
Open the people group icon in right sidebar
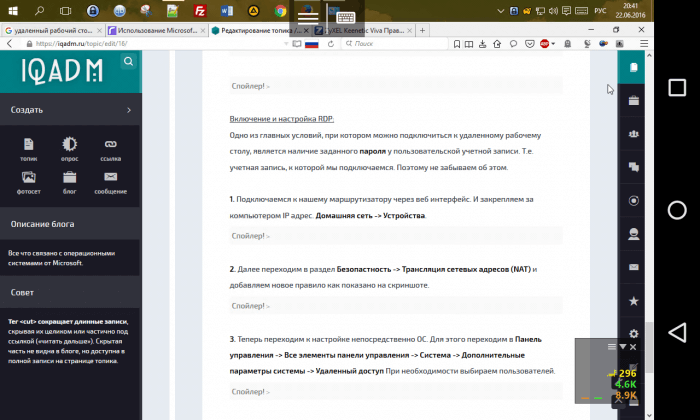click(633, 133)
